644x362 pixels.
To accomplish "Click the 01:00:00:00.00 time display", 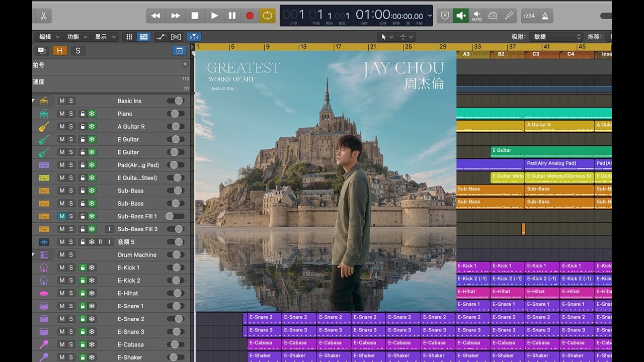I will [389, 15].
